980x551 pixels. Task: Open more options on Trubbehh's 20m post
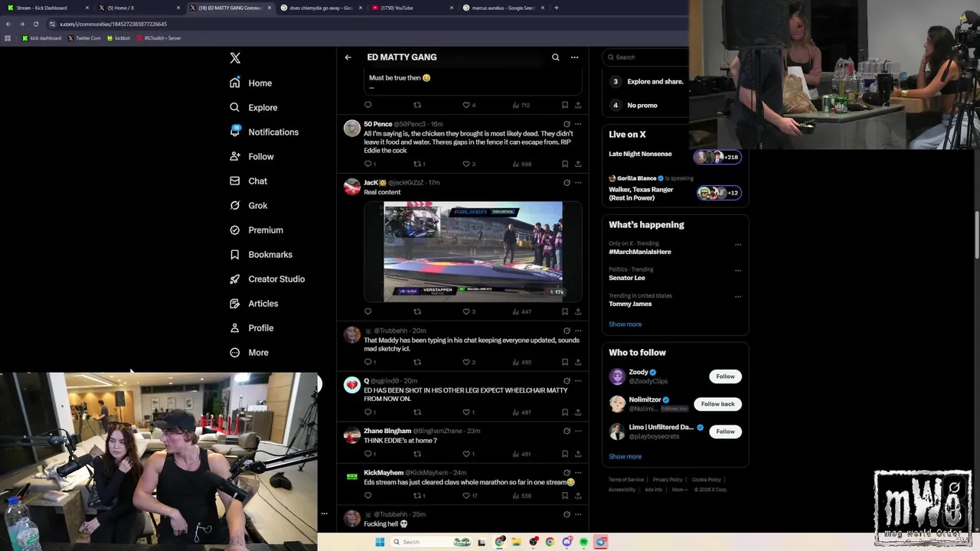[578, 331]
